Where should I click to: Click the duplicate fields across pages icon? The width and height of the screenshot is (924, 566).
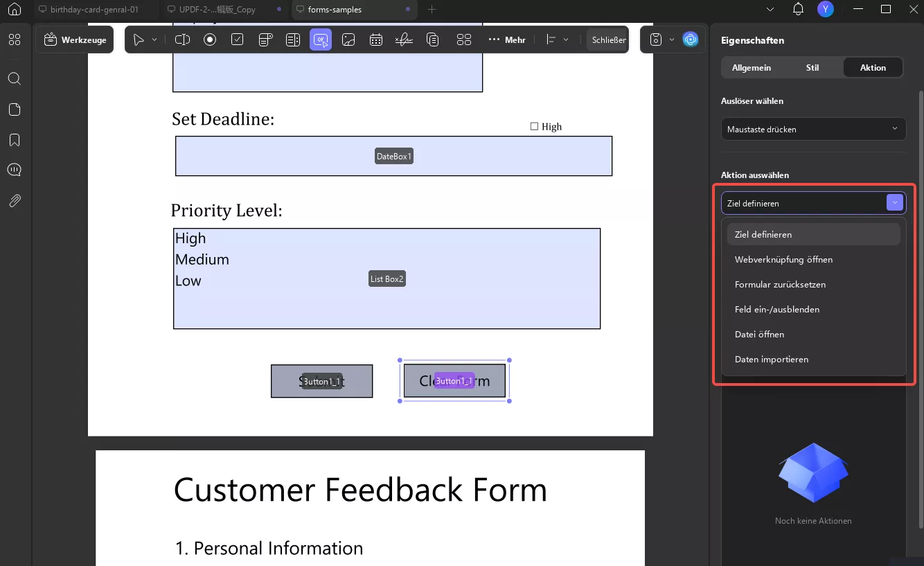tap(433, 39)
